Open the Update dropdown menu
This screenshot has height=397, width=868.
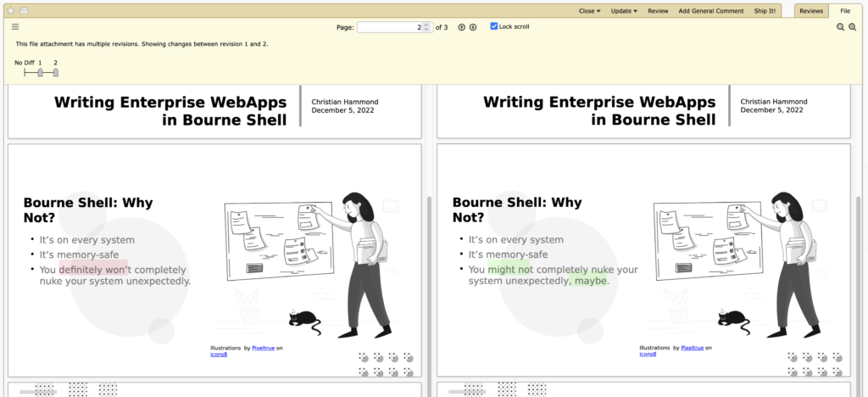(624, 10)
